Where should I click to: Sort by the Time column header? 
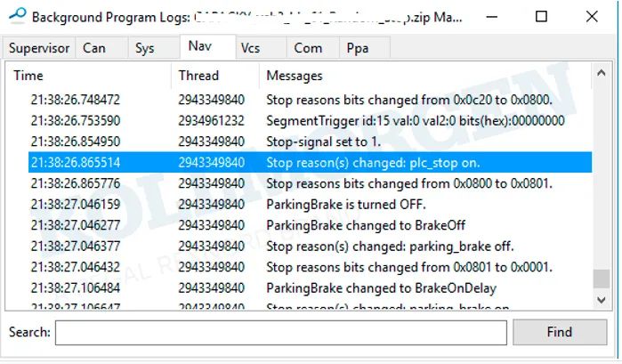pyautogui.click(x=89, y=76)
